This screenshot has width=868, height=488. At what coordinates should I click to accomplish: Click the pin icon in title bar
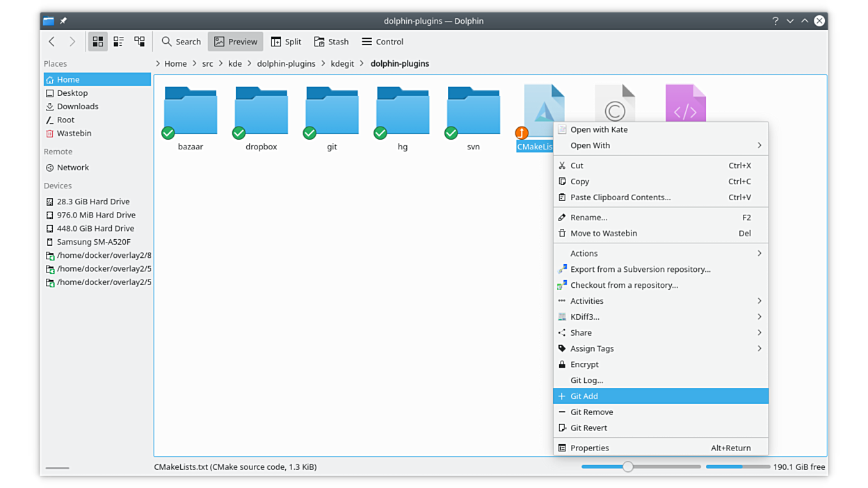(63, 21)
